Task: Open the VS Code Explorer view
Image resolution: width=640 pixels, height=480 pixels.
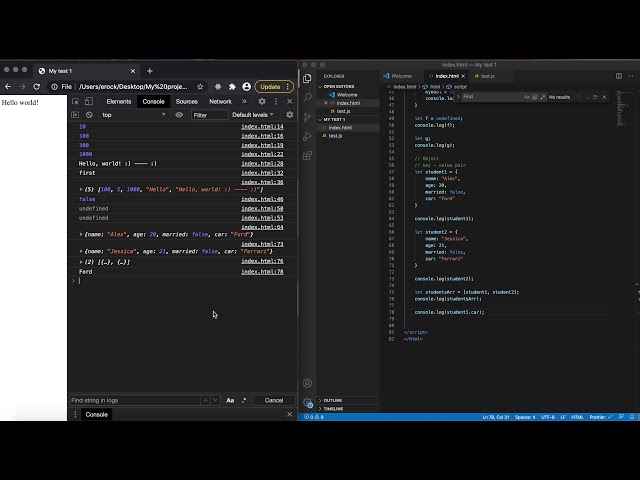Action: click(x=307, y=78)
